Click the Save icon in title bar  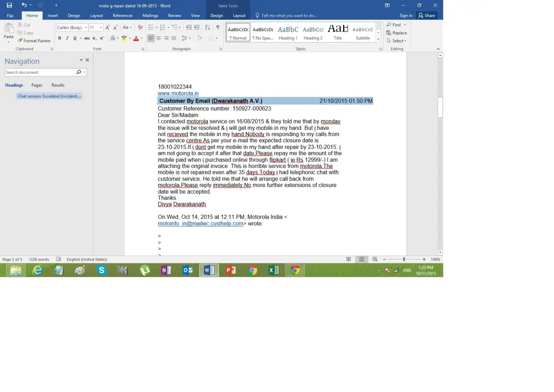pyautogui.click(x=9, y=5)
